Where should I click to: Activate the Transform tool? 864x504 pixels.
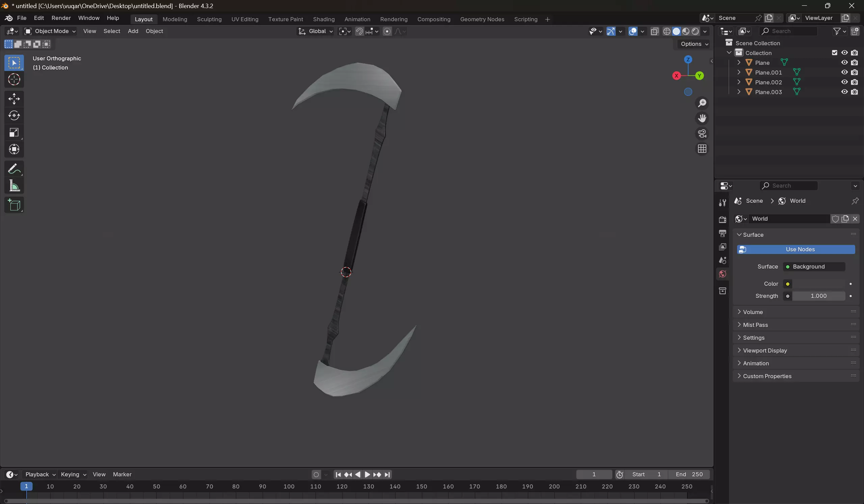14,149
